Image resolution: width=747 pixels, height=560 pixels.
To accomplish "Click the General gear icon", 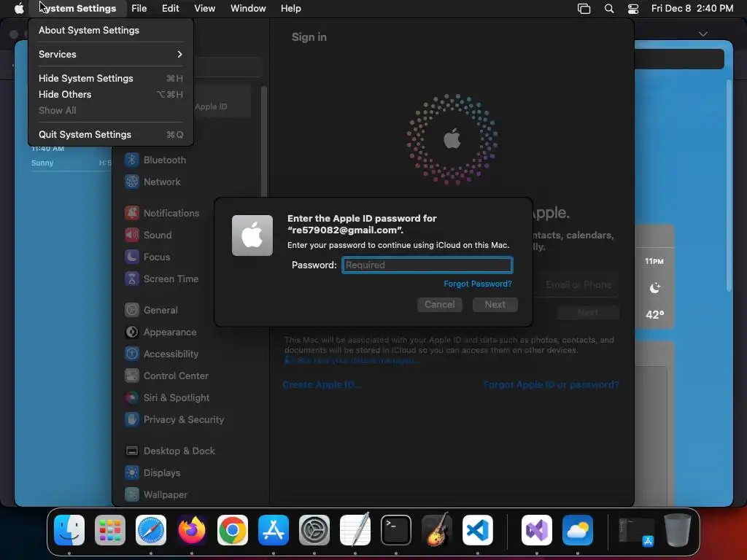I will [x=132, y=310].
